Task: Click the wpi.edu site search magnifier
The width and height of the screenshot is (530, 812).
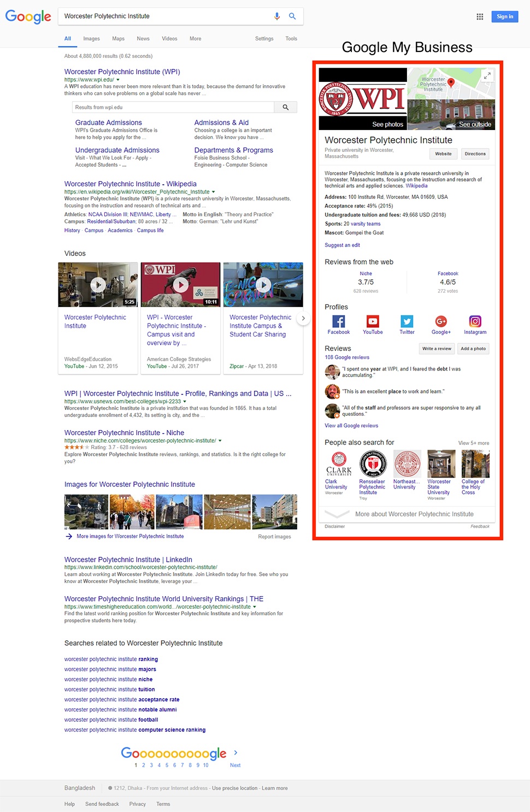Action: tap(285, 108)
